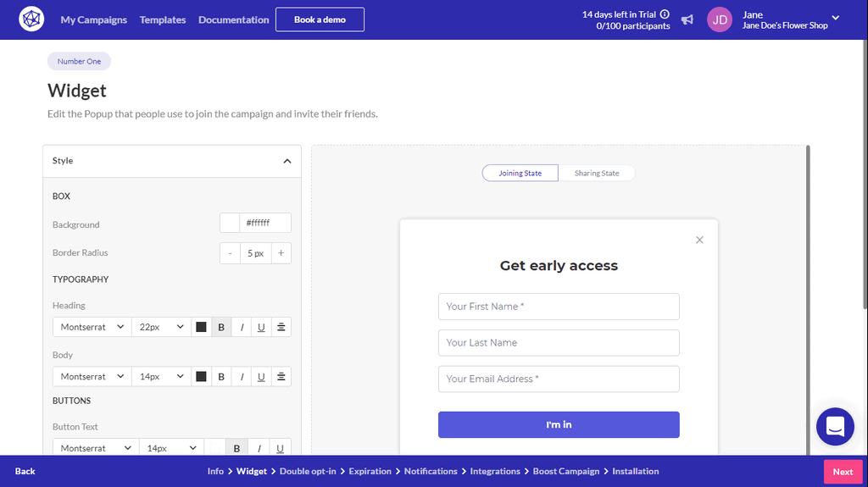The width and height of the screenshot is (868, 487).
Task: Switch preview to Sharing State
Action: (597, 173)
